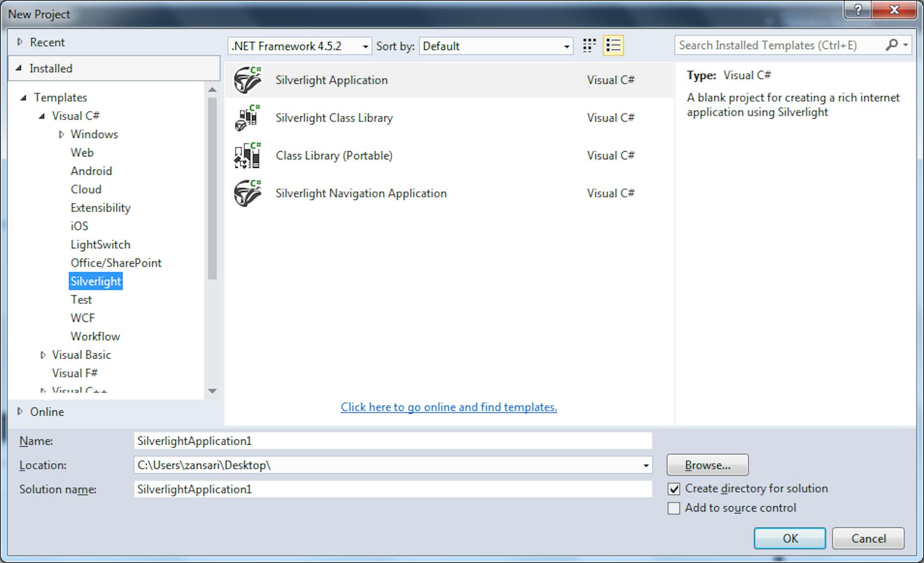Open the dialog Help question-mark button
This screenshot has height=563, width=924.
(858, 9)
